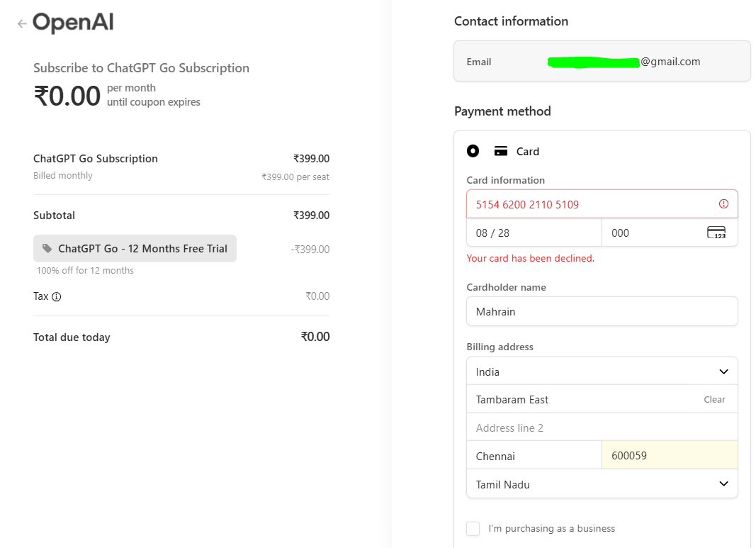Image resolution: width=756 pixels, height=548 pixels.
Task: Click the coupon tag icon
Action: tap(47, 249)
